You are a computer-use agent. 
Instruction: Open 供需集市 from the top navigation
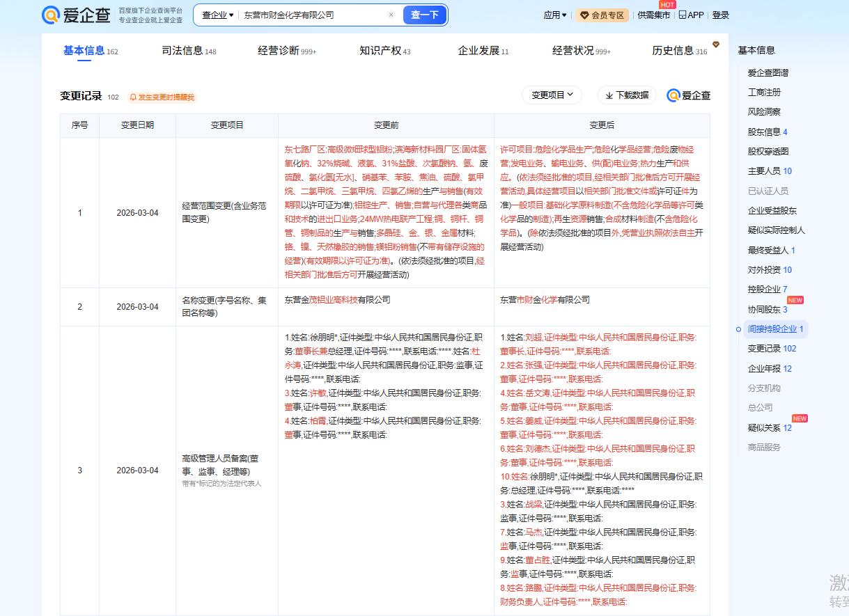point(654,15)
